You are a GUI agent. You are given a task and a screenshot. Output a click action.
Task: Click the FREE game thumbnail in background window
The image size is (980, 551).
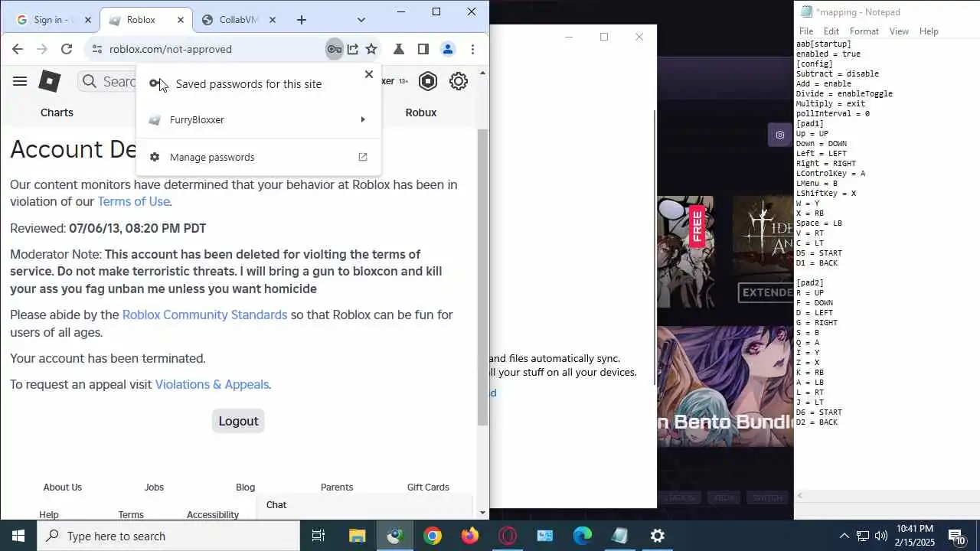(685, 251)
